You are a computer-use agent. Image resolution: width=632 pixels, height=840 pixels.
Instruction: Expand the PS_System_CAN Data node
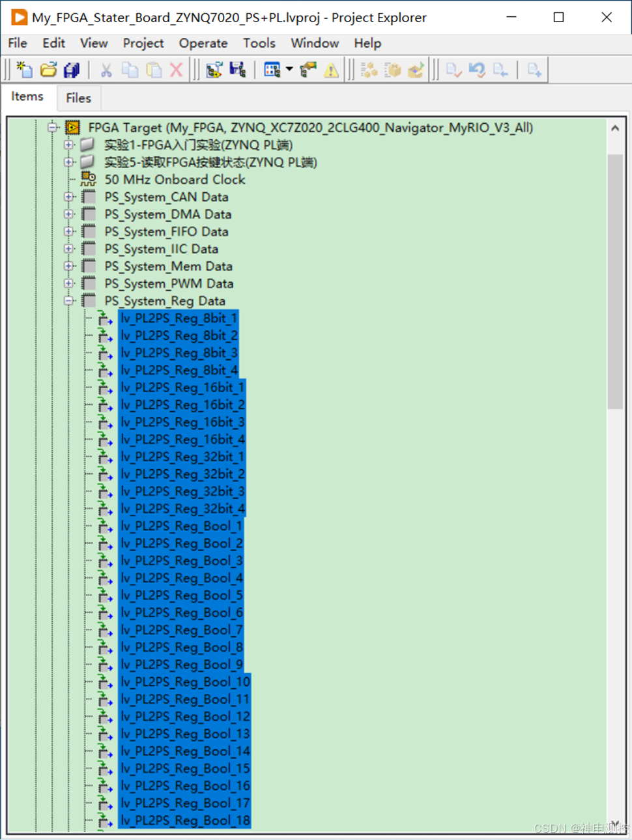(69, 197)
